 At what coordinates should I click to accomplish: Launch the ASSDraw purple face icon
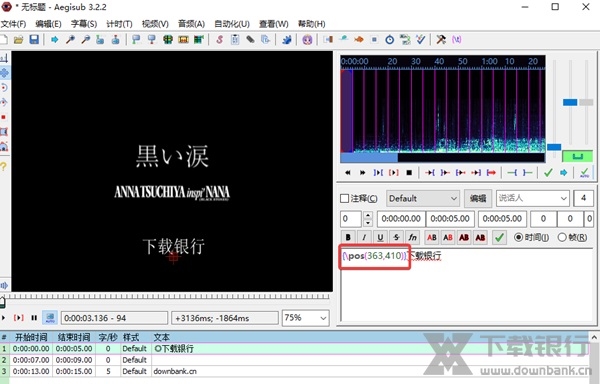307,39
